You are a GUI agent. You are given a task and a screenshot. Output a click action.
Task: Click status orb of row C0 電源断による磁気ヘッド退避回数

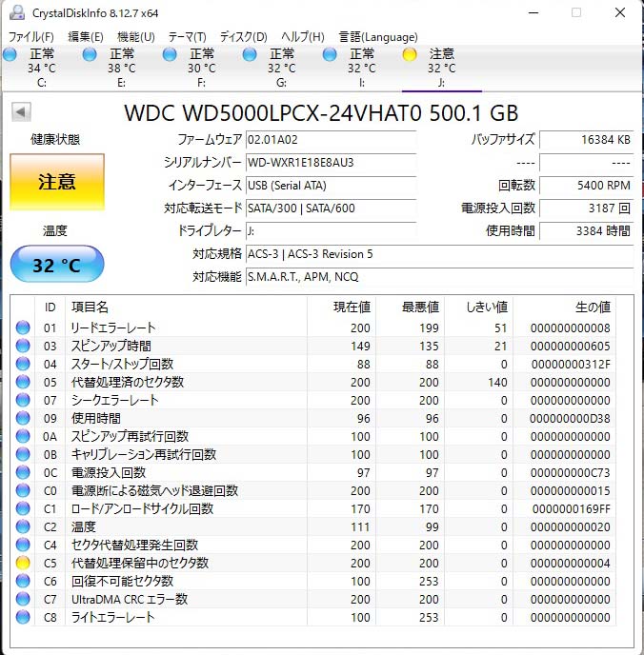coord(23,490)
